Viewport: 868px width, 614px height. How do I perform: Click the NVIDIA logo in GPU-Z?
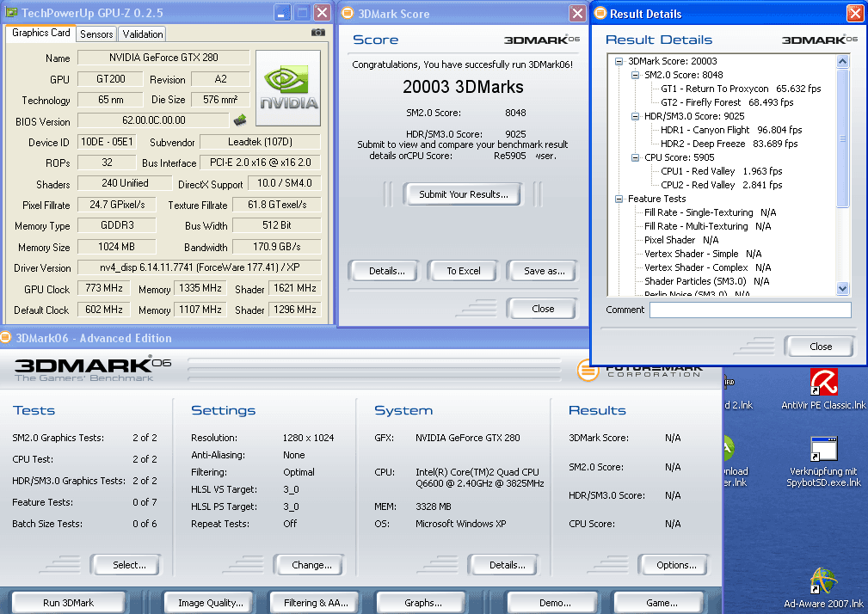pos(288,88)
